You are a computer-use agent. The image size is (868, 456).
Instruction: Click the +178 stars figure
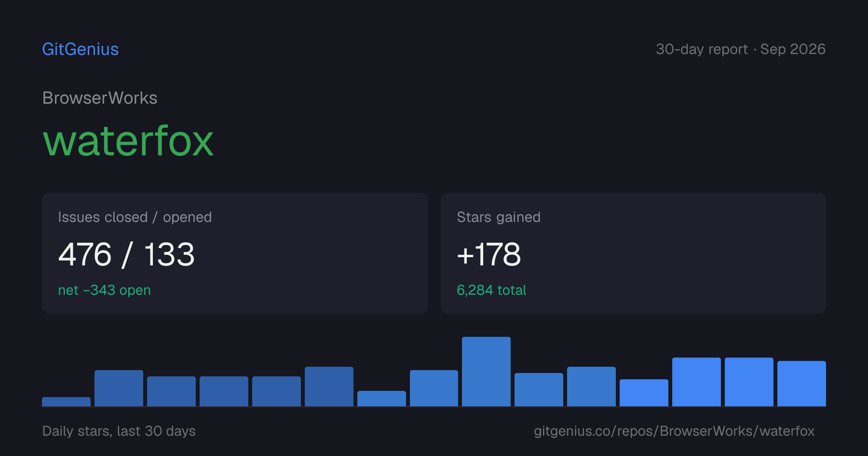pos(488,254)
